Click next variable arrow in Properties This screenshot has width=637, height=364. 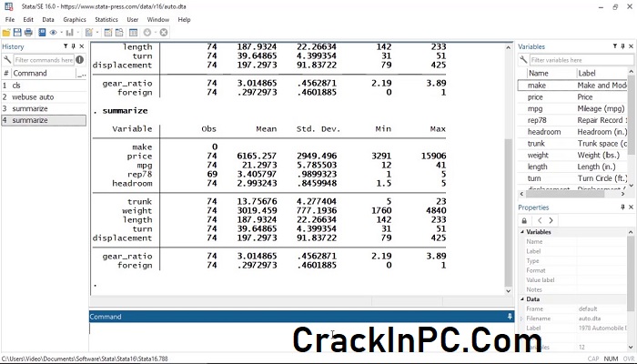click(x=551, y=220)
